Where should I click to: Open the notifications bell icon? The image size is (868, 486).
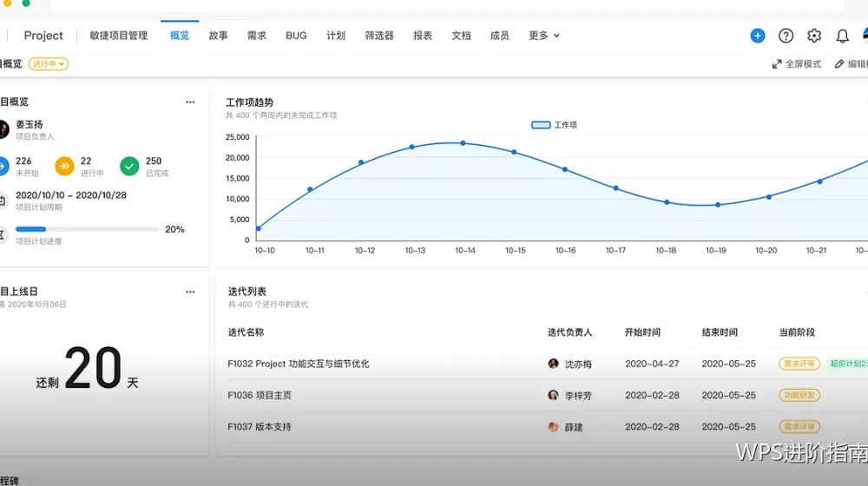click(842, 36)
